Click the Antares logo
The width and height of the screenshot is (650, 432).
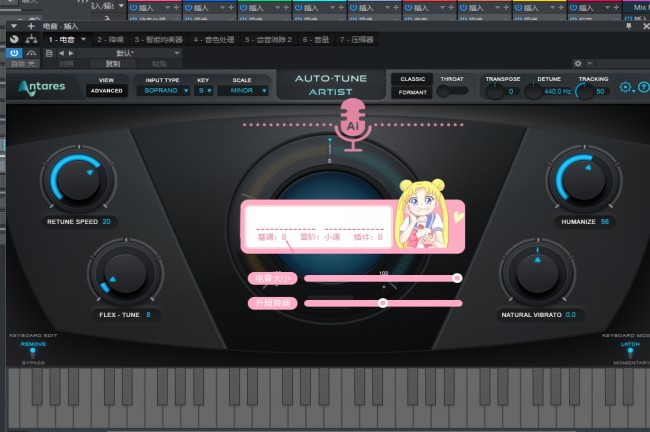43,87
